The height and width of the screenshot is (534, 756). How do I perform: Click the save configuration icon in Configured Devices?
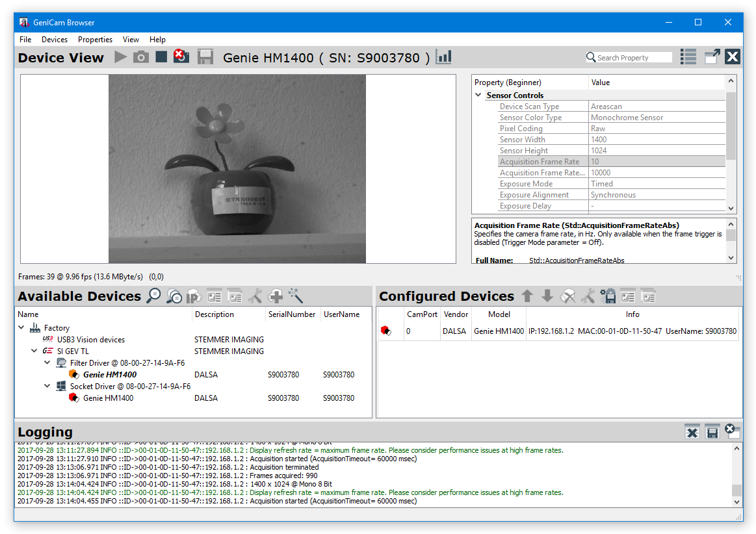click(608, 296)
